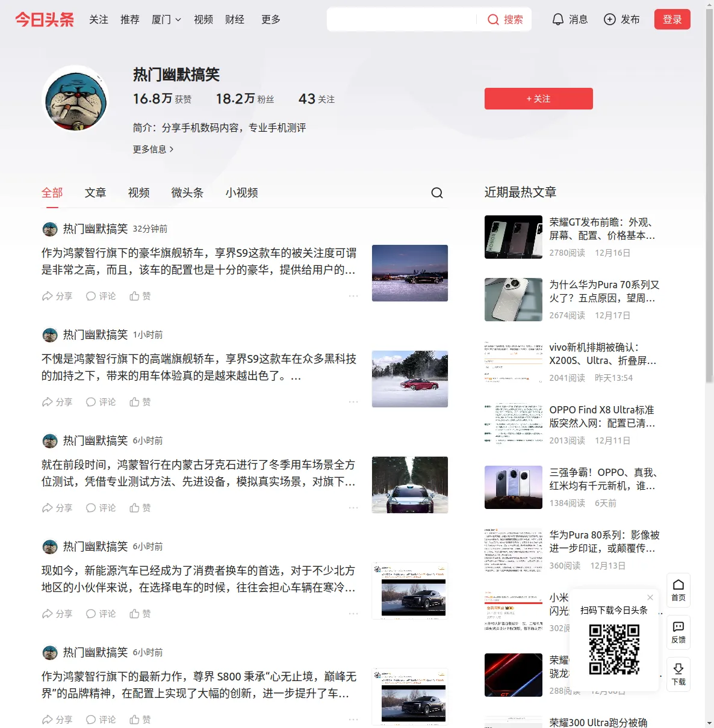
Task: Open the 厦门 city dropdown
Action: tap(166, 19)
